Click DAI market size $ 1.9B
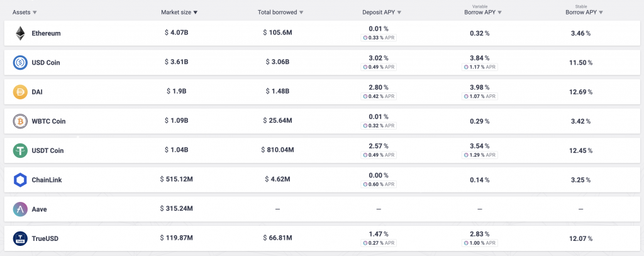644x256 pixels. pos(177,91)
